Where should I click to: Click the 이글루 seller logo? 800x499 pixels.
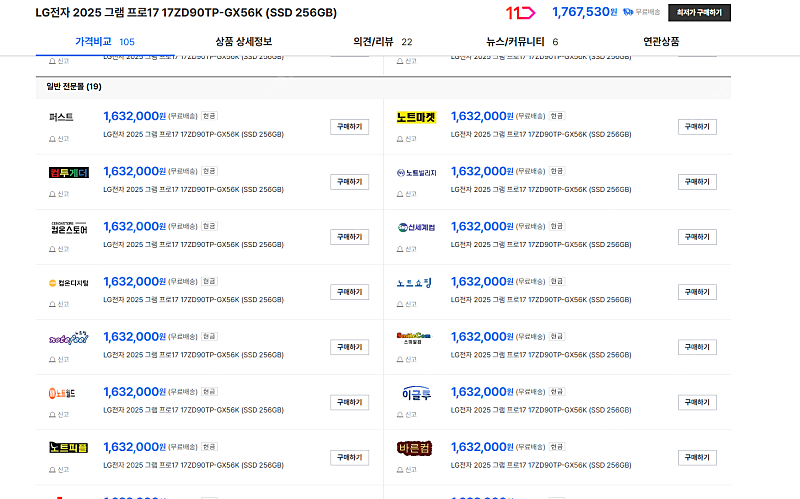point(416,392)
